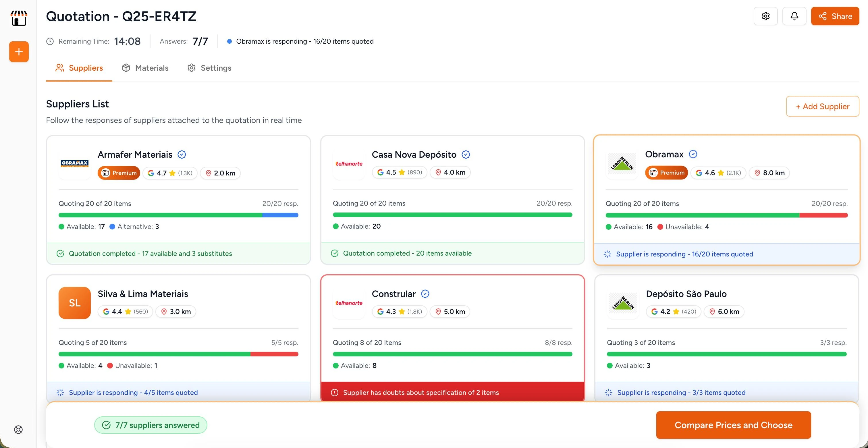
Task: Click the storefront logo icon in sidebar
Action: pos(19,18)
